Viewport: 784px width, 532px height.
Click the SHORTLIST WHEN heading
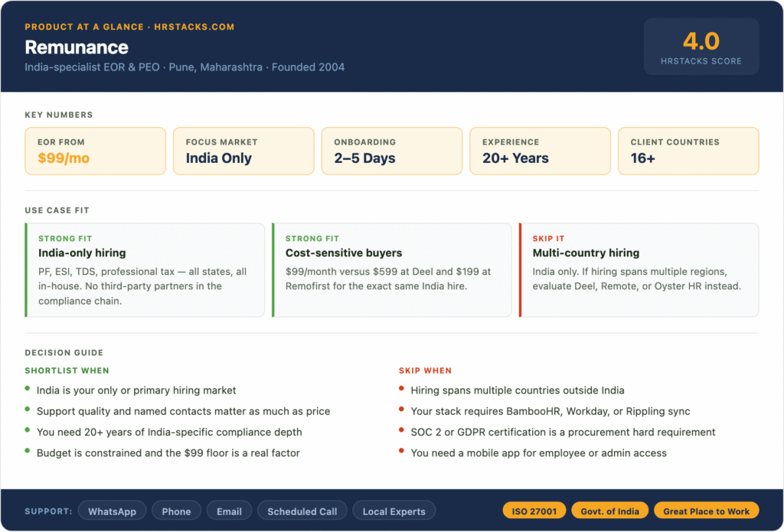[x=67, y=370]
